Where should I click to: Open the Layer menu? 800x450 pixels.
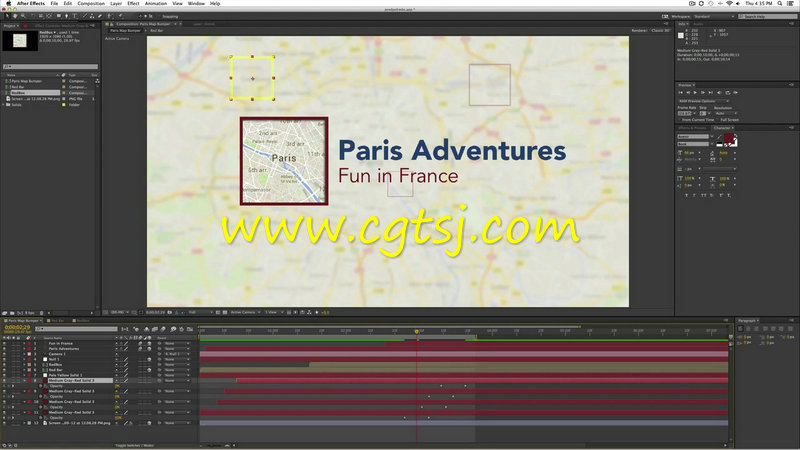click(116, 3)
